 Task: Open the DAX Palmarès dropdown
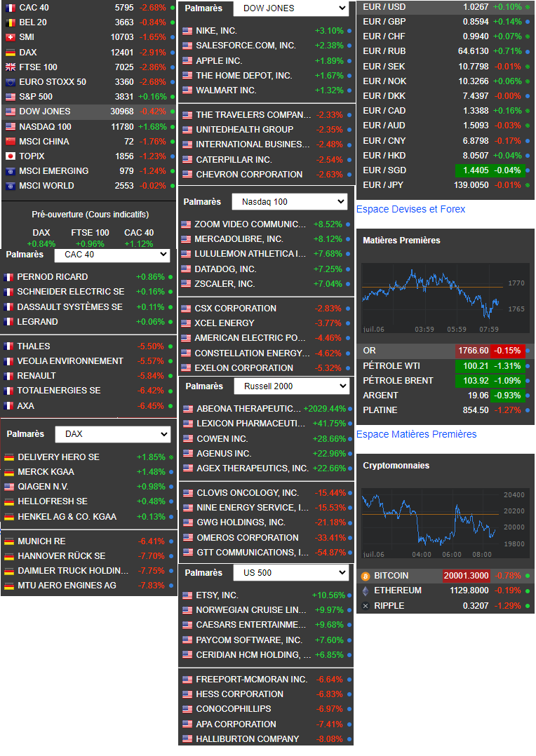pos(113,434)
